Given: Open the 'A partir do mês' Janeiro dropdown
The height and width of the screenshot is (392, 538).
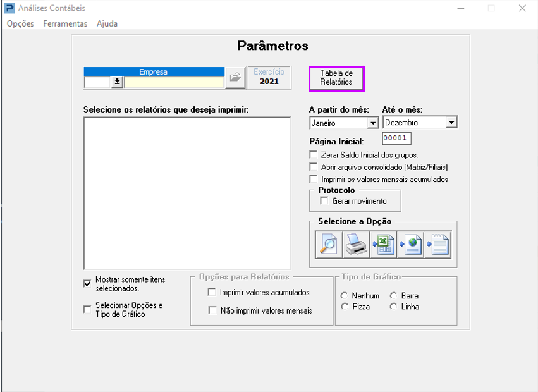Looking at the screenshot, I should click(x=372, y=123).
